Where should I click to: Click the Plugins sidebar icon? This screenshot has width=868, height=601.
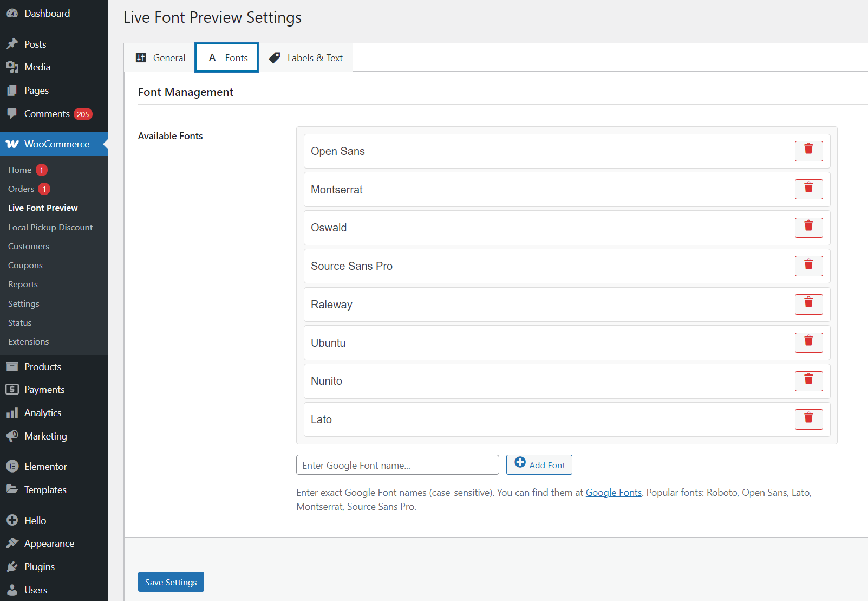coord(12,566)
